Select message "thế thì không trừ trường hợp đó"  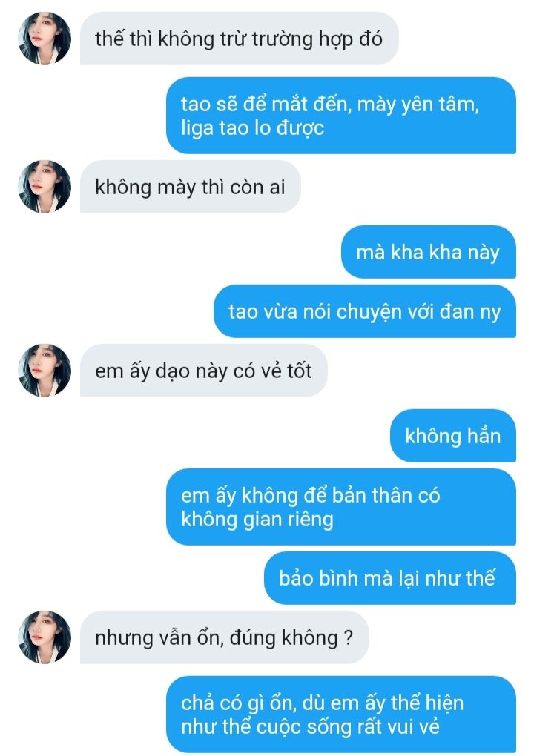(x=240, y=39)
